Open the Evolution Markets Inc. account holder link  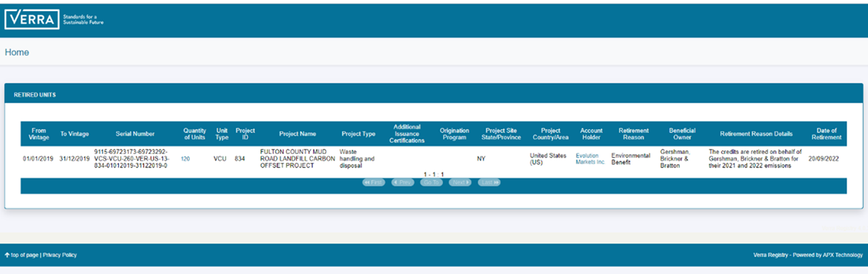coord(591,158)
